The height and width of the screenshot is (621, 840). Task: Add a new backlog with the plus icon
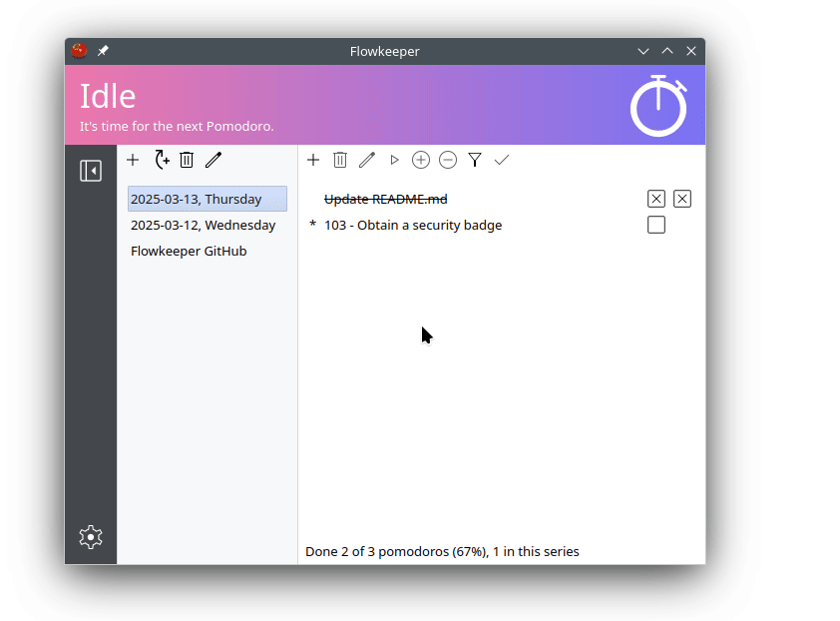click(133, 160)
